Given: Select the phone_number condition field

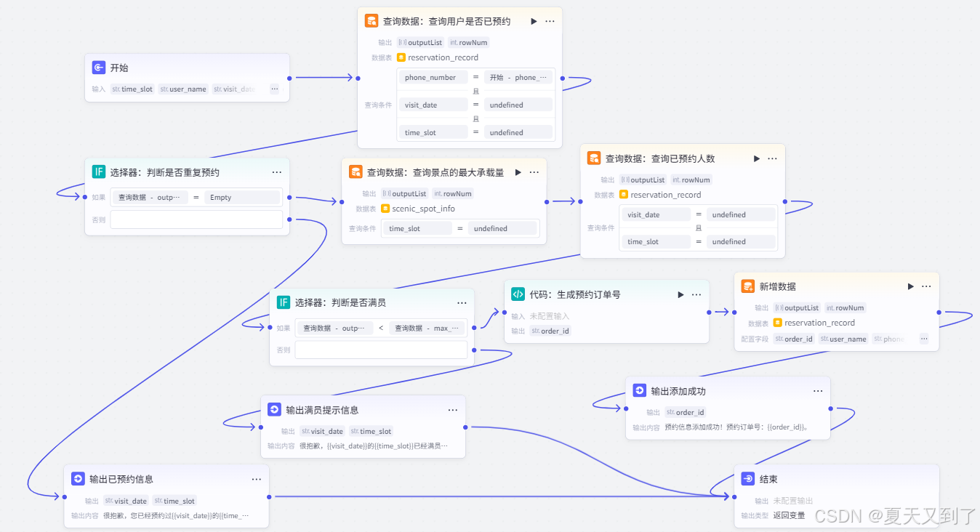Looking at the screenshot, I should point(433,78).
